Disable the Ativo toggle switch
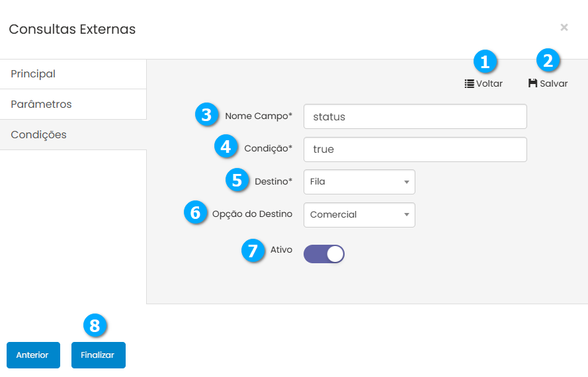The height and width of the screenshot is (377, 588). 324,254
